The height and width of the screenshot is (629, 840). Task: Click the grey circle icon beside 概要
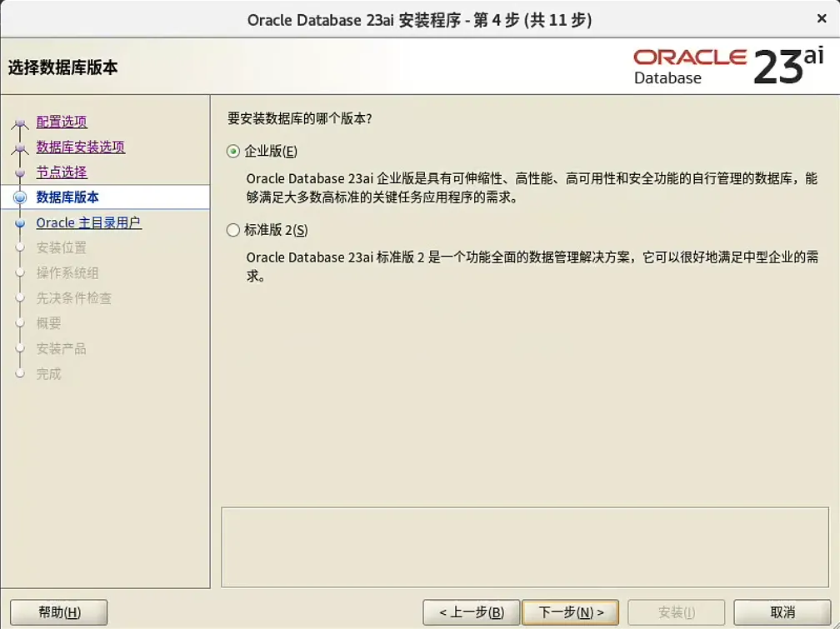pyautogui.click(x=18, y=323)
